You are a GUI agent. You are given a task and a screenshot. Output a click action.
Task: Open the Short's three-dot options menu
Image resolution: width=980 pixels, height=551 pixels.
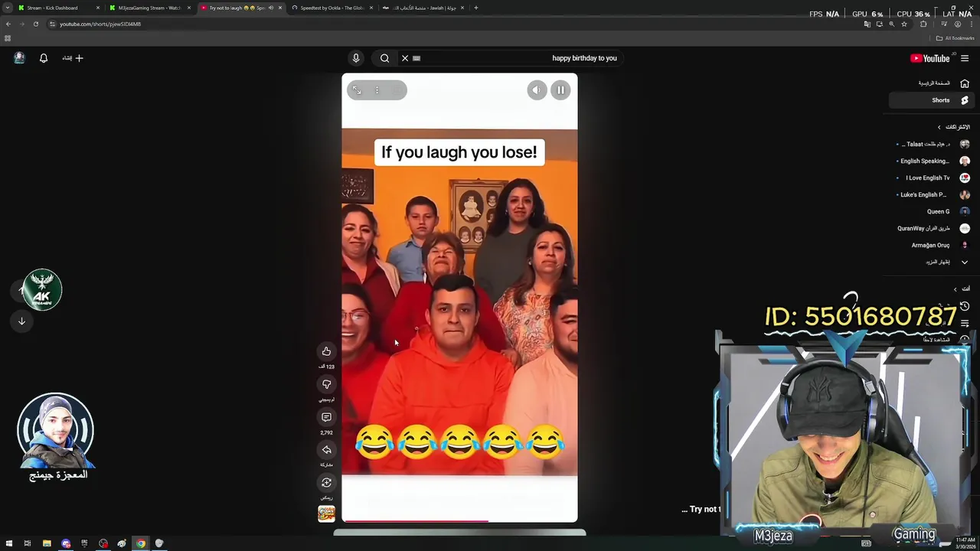point(377,90)
